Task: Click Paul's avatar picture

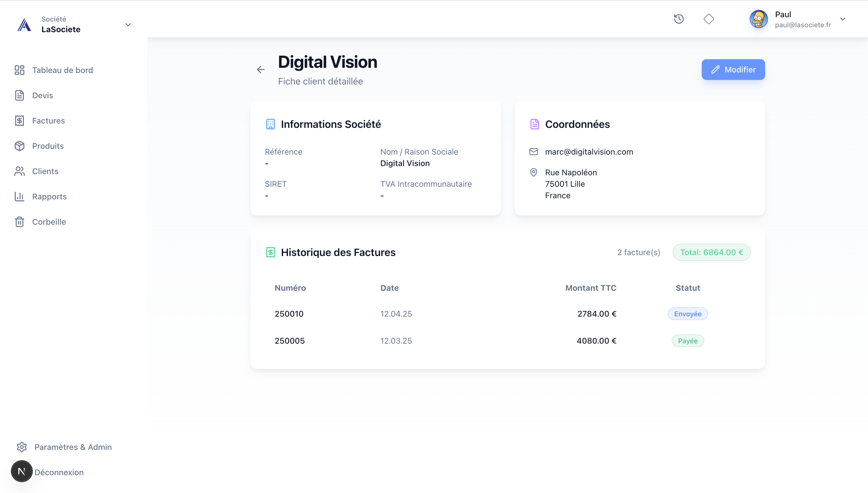Action: point(758,19)
